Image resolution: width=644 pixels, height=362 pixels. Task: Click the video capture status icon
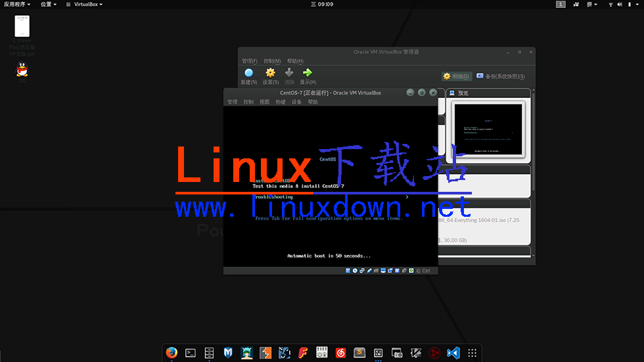(390, 271)
